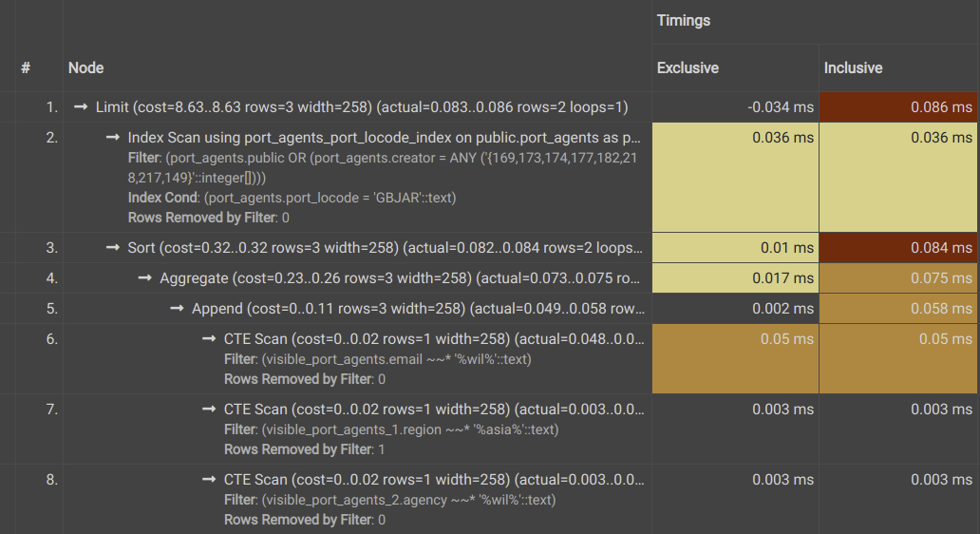Screen dimensions: 980x534
Task: Select the Sort node row text
Action: [x=385, y=248]
